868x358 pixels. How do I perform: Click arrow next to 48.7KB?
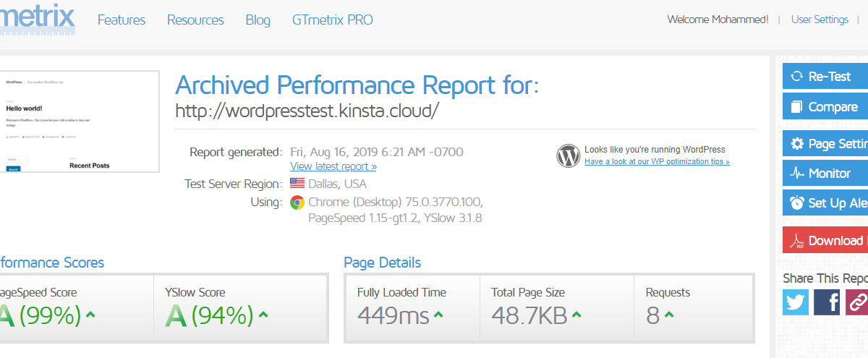point(576,315)
